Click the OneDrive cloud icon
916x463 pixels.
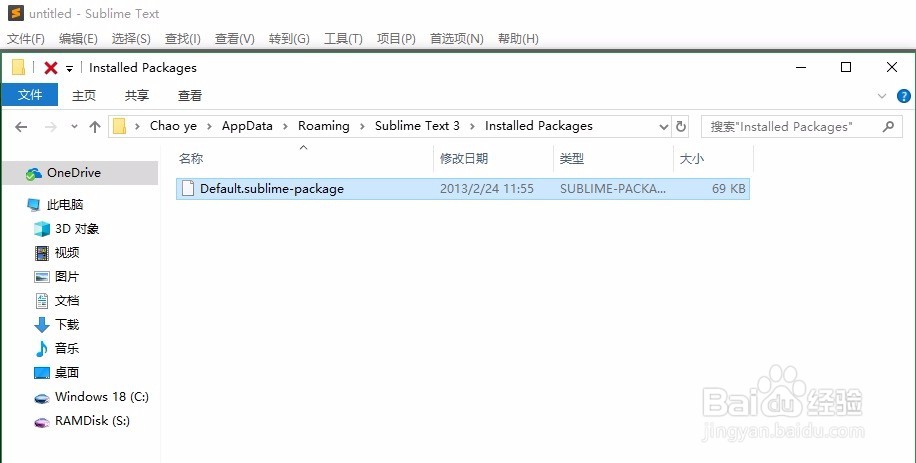[34, 173]
